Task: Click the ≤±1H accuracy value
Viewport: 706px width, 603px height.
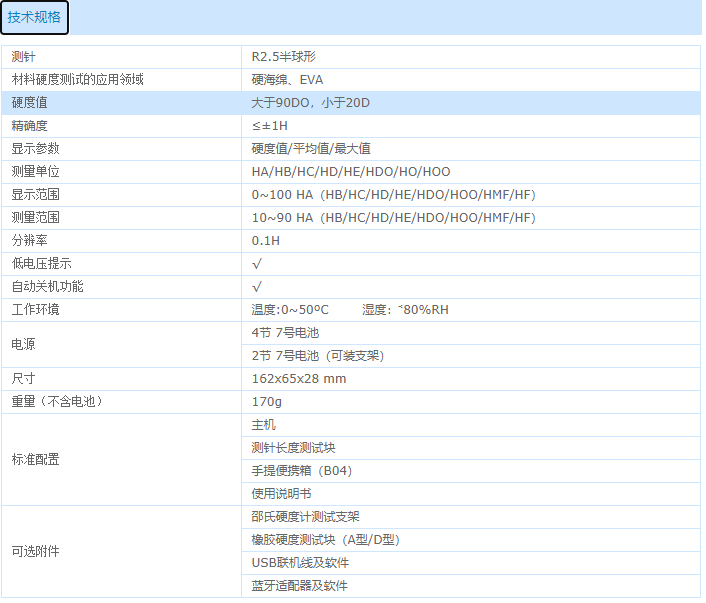Action: 270,126
